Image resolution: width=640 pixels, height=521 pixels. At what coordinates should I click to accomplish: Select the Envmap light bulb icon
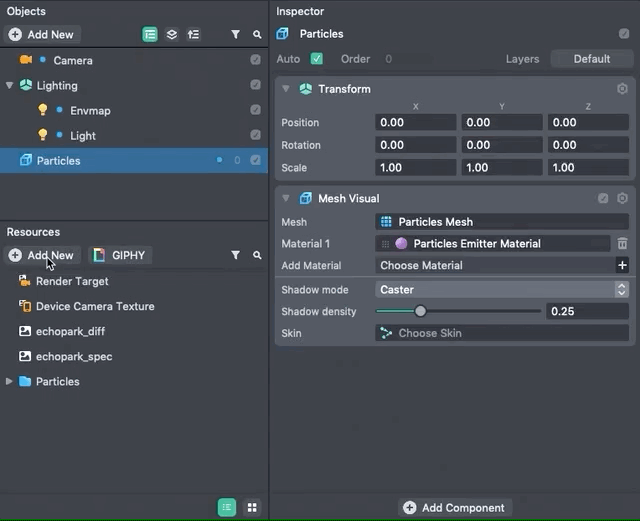[42, 110]
